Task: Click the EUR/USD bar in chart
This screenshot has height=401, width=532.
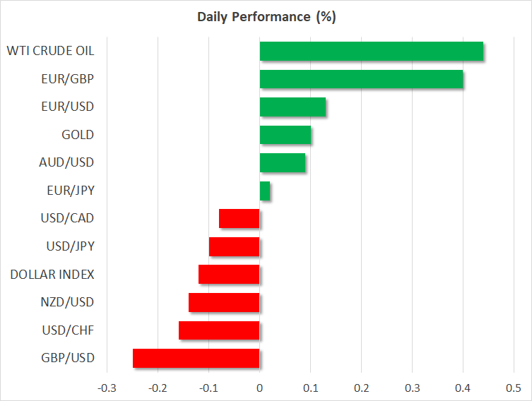Action: 292,107
